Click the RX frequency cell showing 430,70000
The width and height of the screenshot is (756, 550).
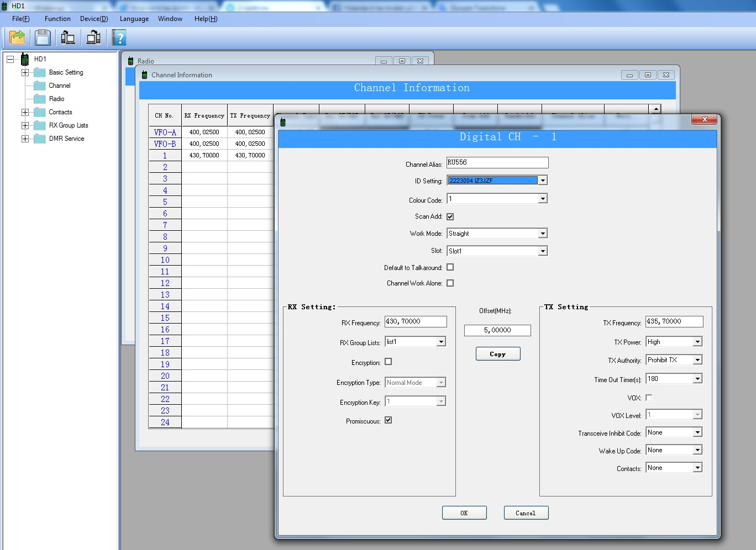[x=204, y=156]
